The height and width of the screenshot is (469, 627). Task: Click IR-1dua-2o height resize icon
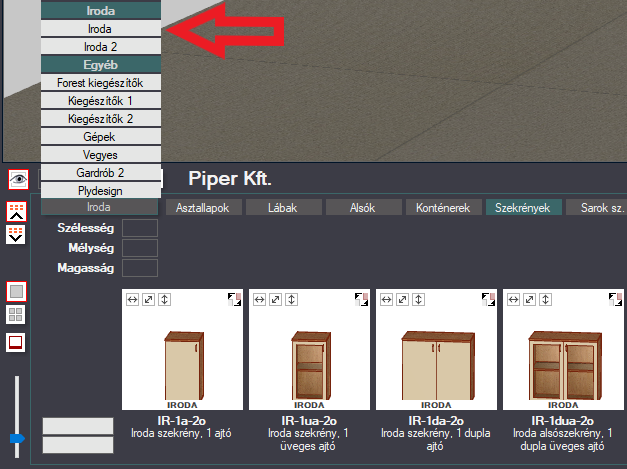(545, 299)
